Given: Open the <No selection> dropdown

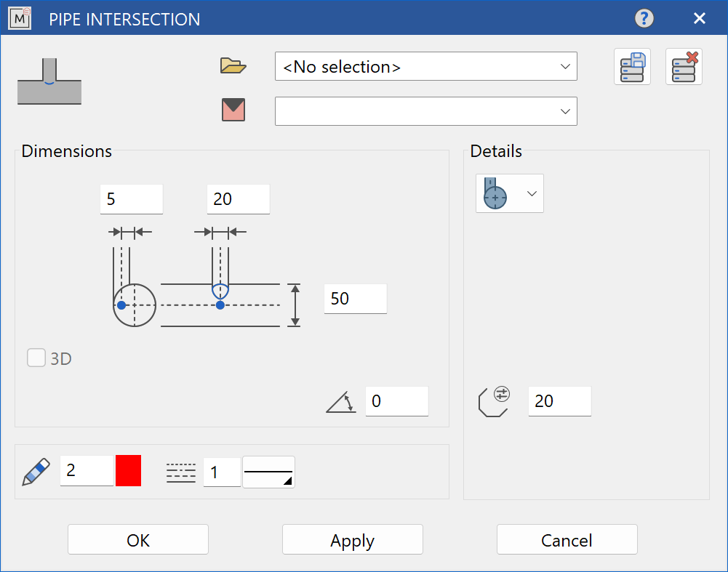Looking at the screenshot, I should 425,66.
